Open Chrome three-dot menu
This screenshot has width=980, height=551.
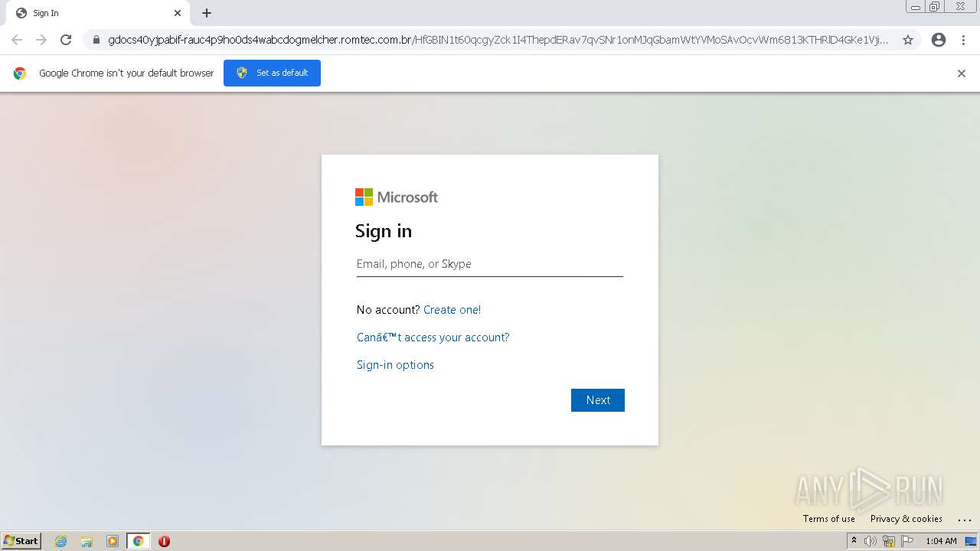[x=964, y=40]
